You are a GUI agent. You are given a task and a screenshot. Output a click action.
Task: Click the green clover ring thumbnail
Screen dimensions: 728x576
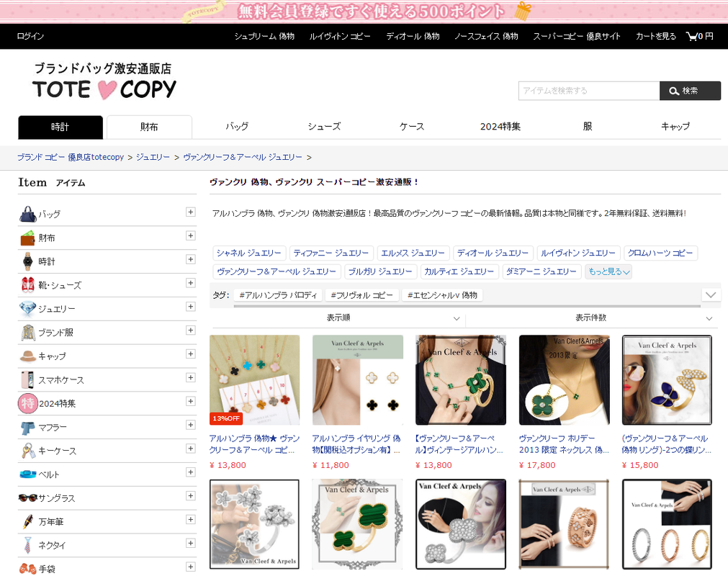(357, 524)
